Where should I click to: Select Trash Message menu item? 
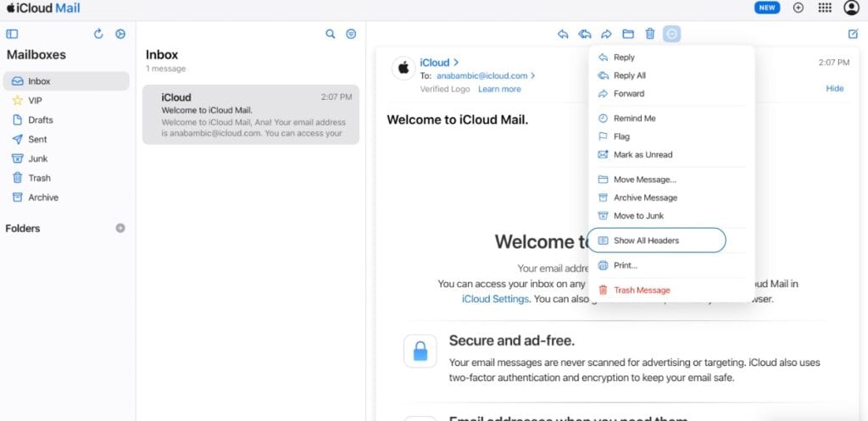point(671,291)
